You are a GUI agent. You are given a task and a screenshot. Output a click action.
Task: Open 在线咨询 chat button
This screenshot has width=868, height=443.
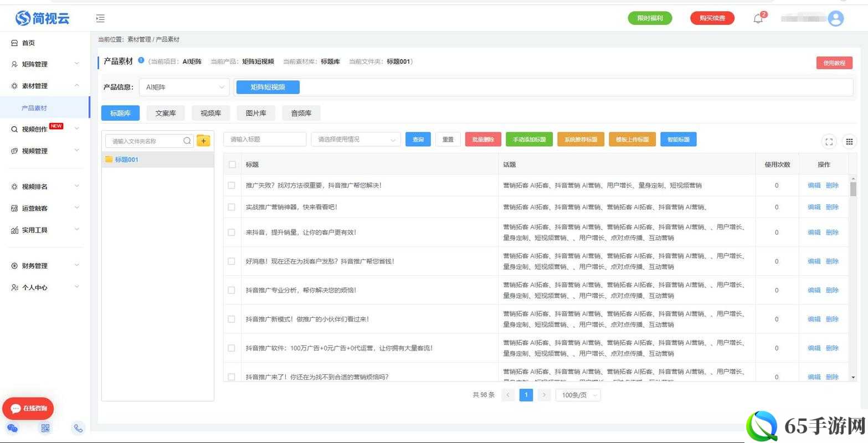[28, 409]
